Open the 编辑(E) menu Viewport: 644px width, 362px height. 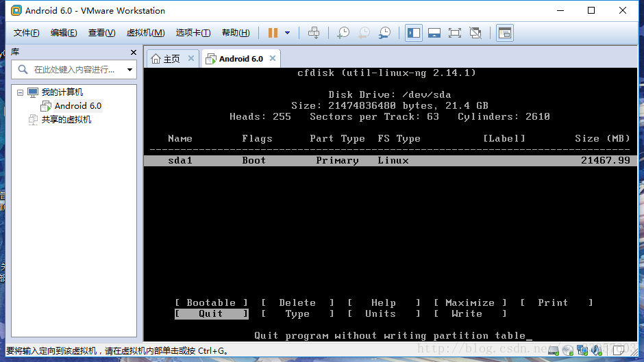[x=64, y=33]
